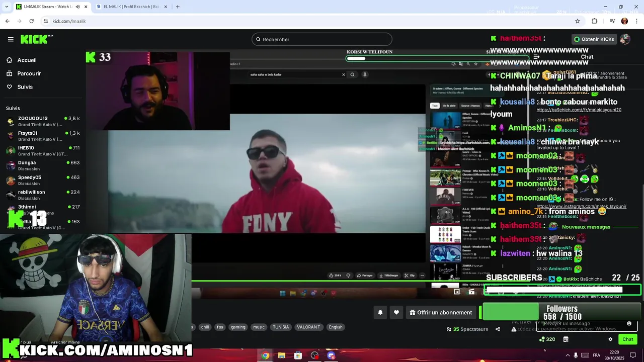Toggle the notification bell for the channel

coord(380,312)
